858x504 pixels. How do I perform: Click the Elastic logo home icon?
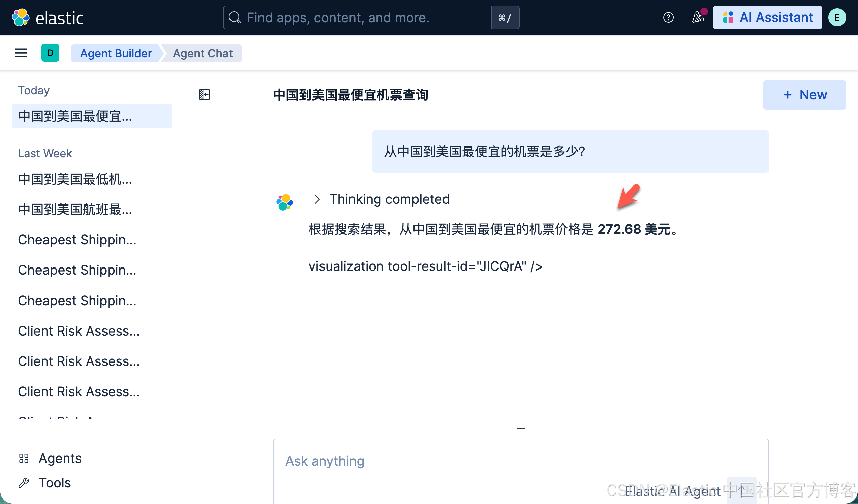tap(21, 18)
